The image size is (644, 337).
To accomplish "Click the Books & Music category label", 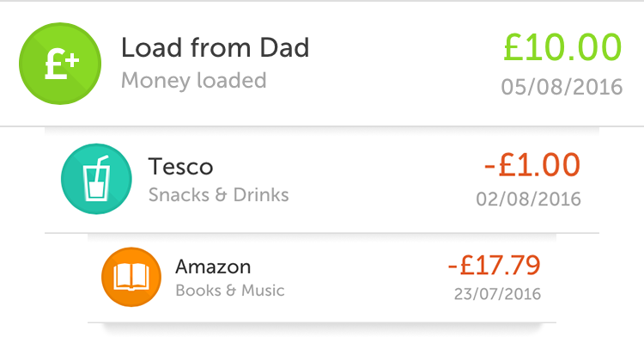I will coord(229,291).
